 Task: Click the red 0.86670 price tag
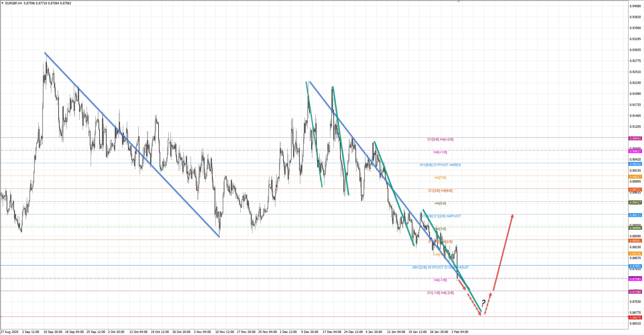click(x=635, y=318)
